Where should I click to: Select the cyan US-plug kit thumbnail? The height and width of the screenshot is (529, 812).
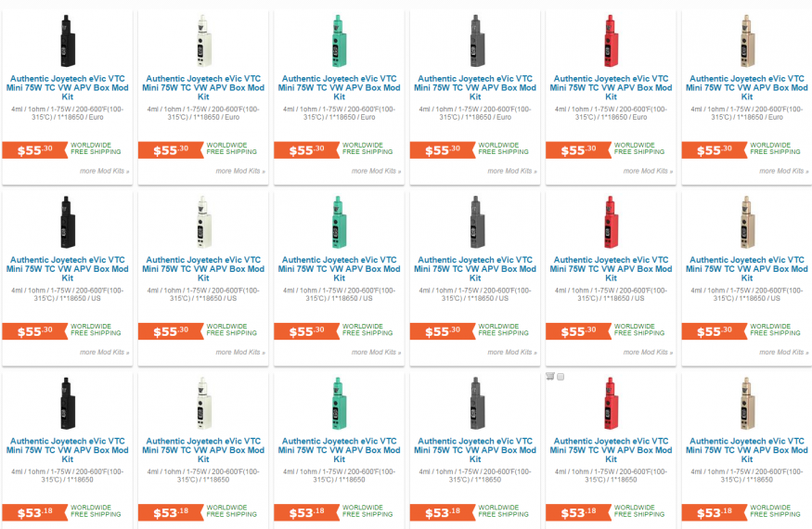[x=340, y=223]
